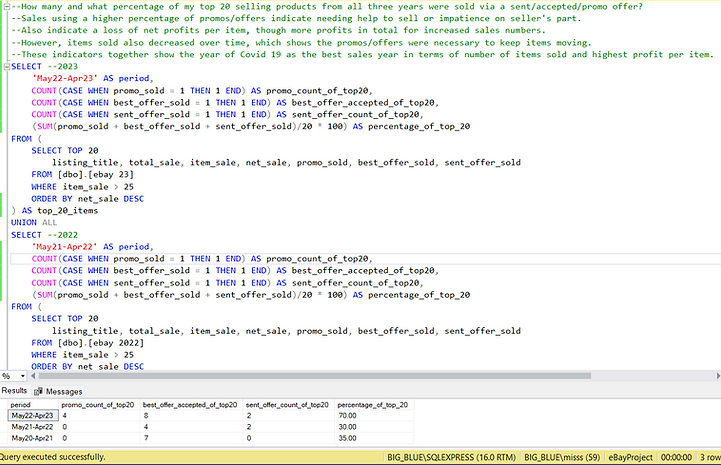Image resolution: width=721 pixels, height=465 pixels.
Task: Select the percentage_of_top_20 column header
Action: coord(374,405)
